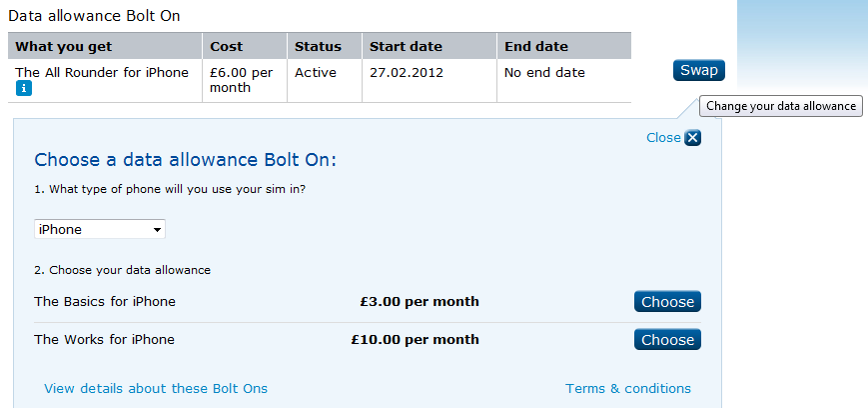Open View details about these Bolt Ons

coord(156,389)
